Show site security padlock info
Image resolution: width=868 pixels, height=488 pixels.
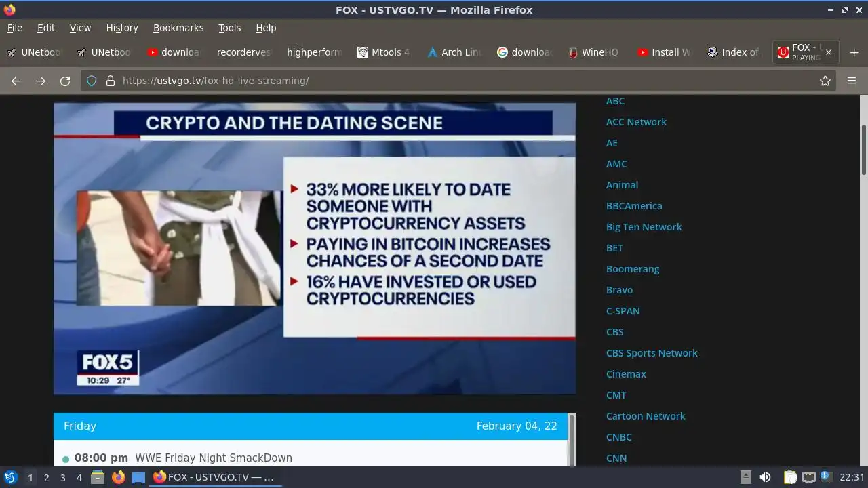coord(110,81)
